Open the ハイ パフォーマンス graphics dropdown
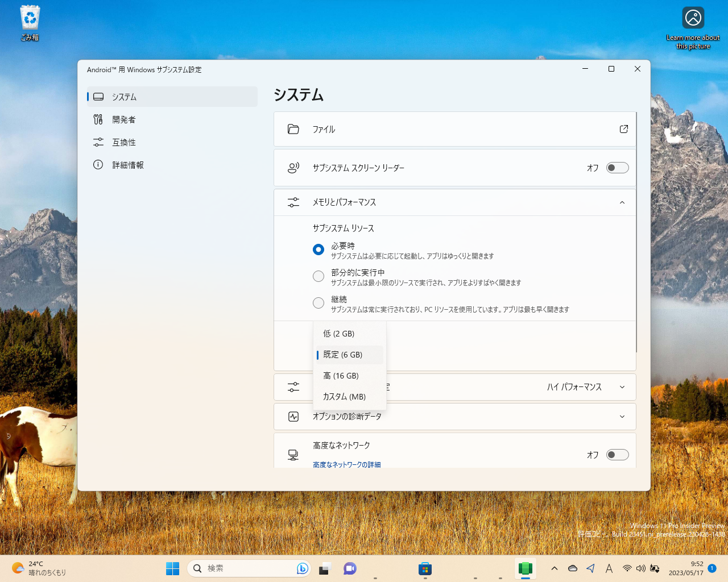 pos(586,386)
